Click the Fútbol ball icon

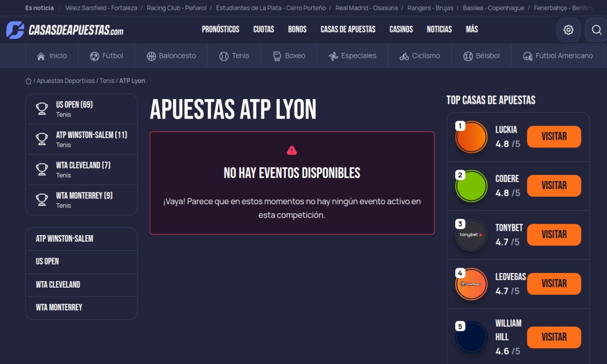(x=94, y=56)
